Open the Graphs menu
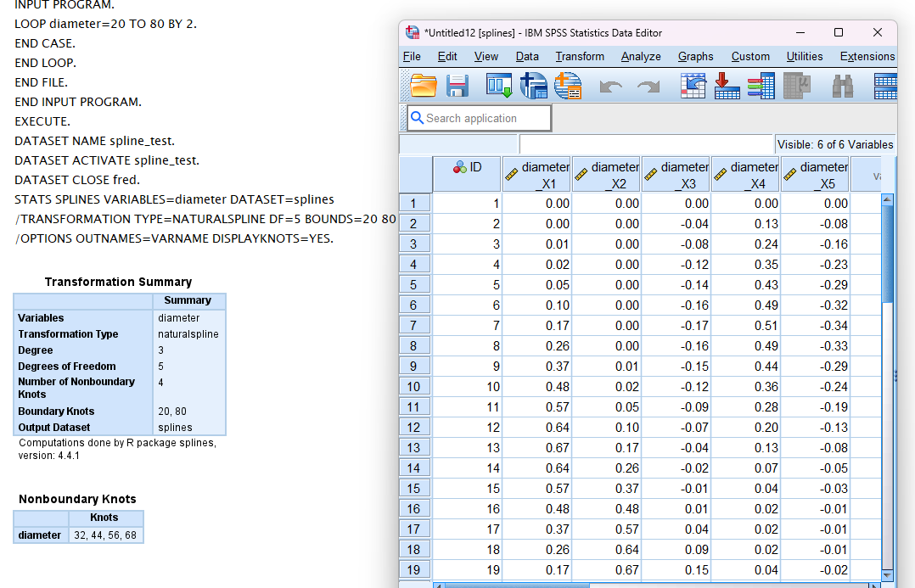This screenshot has height=588, width=915. click(x=696, y=57)
